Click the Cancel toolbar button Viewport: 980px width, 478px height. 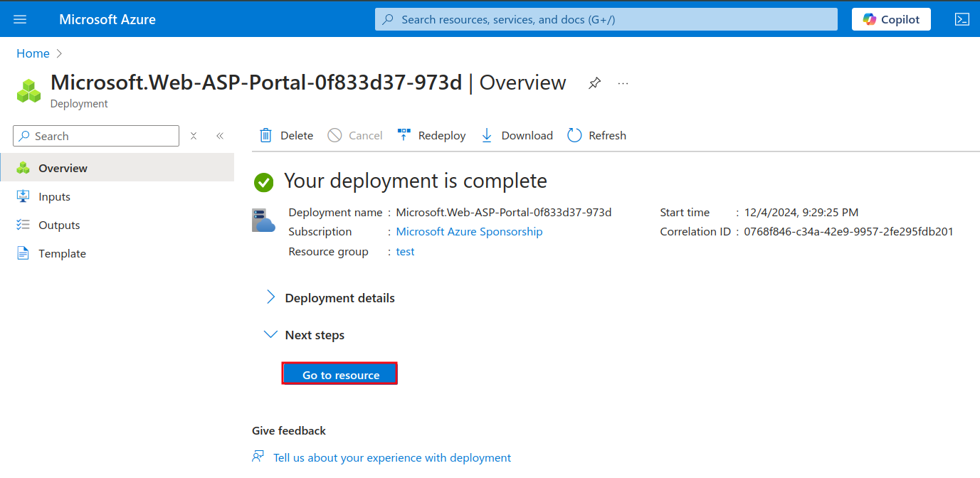point(355,135)
